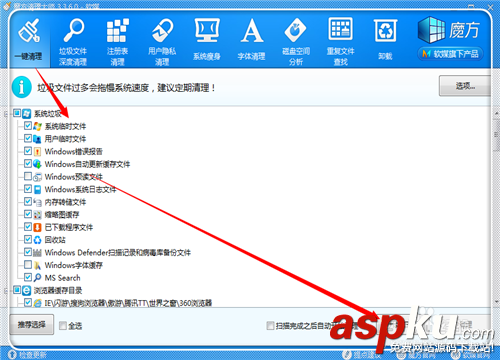Click the 选项... options button
Screen dimensions: 500x360
click(465, 86)
